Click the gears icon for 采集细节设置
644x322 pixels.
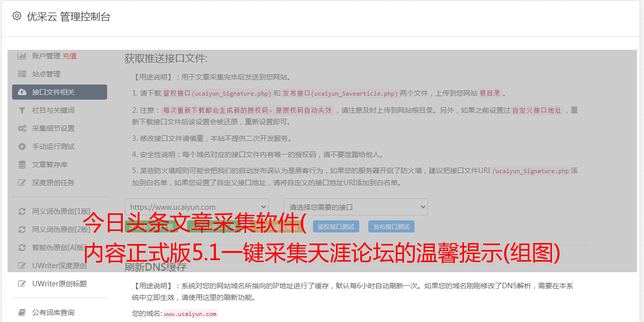pyautogui.click(x=22, y=128)
